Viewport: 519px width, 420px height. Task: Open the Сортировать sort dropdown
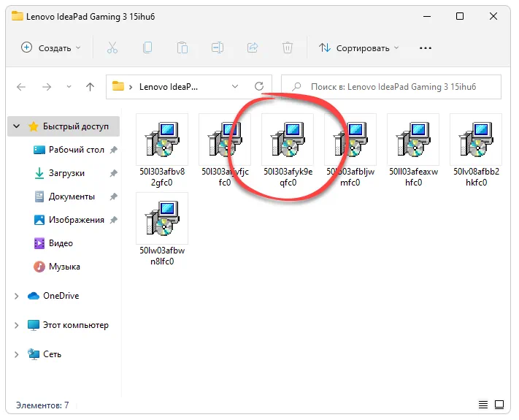click(359, 47)
